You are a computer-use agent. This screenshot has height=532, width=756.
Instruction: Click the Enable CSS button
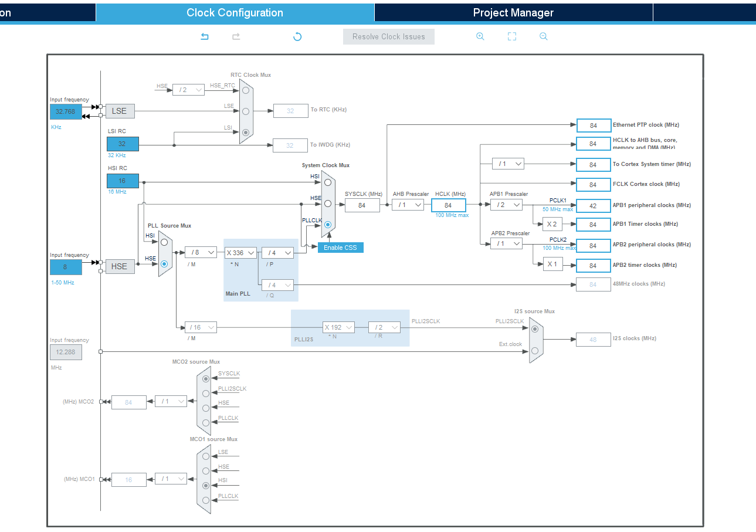[x=340, y=248]
